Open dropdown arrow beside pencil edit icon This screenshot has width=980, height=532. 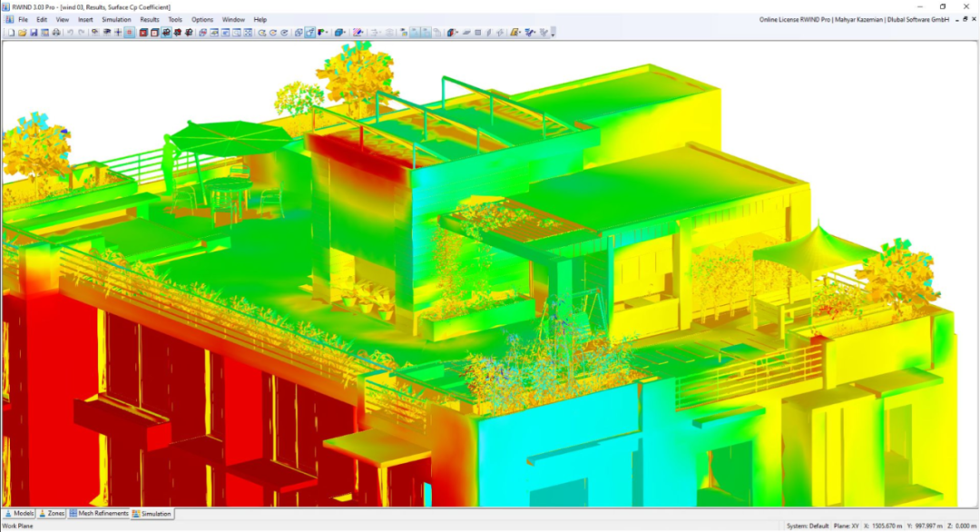pos(363,33)
